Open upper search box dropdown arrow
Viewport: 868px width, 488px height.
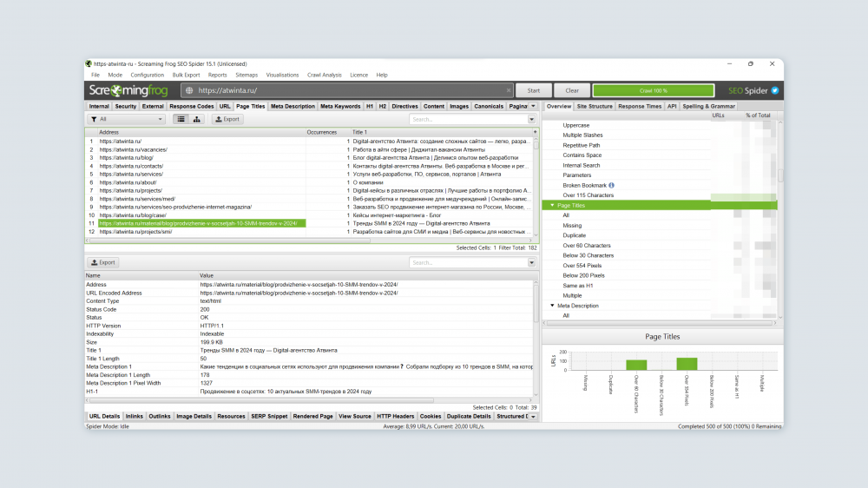point(531,119)
